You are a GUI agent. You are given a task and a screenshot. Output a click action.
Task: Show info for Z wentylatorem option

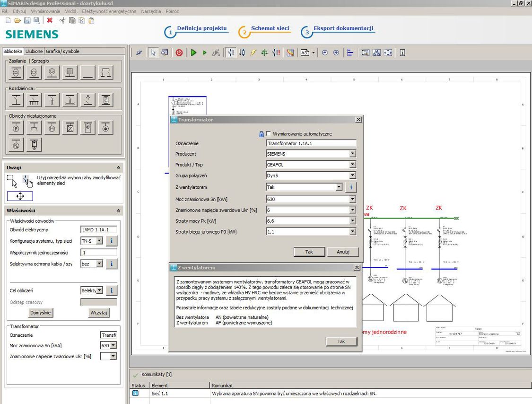[351, 187]
